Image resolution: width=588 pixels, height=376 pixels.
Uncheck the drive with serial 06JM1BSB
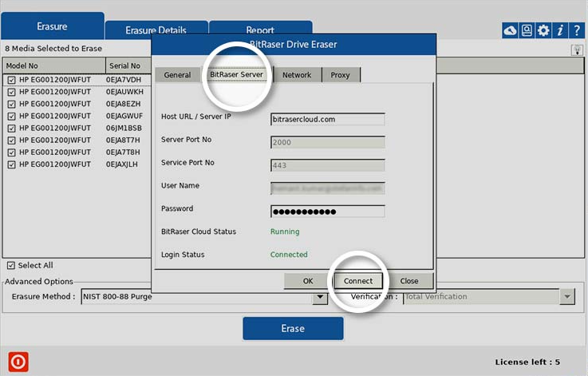pyautogui.click(x=12, y=128)
